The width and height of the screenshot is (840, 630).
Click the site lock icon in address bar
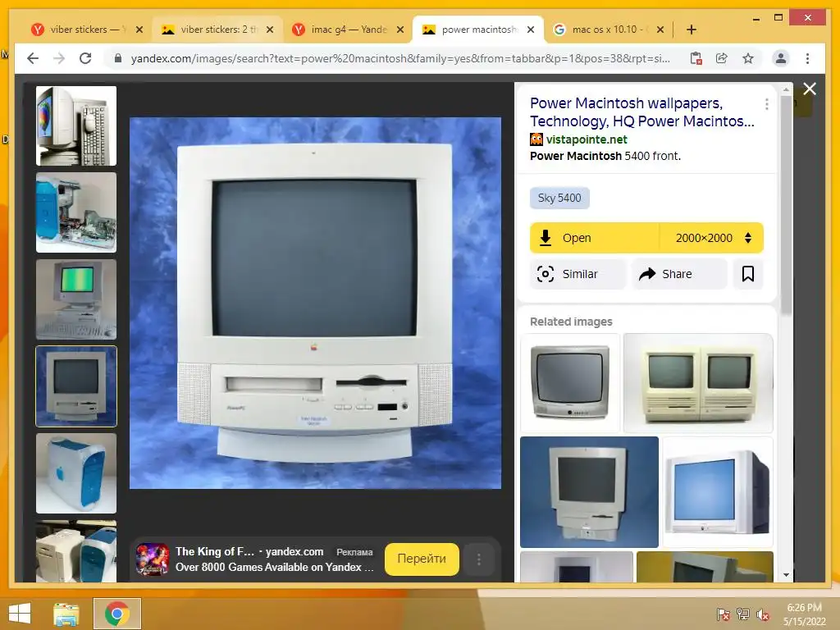118,58
